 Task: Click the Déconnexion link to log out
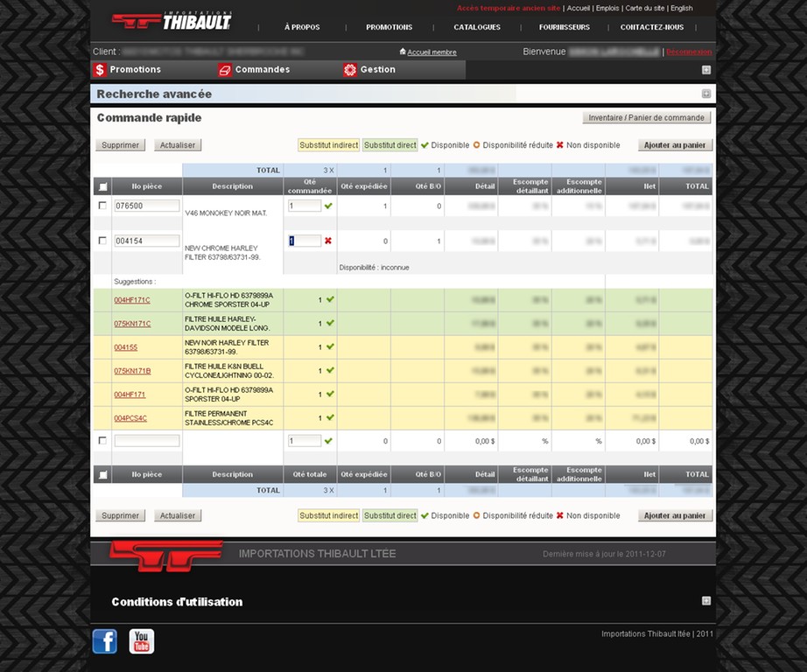[x=689, y=52]
